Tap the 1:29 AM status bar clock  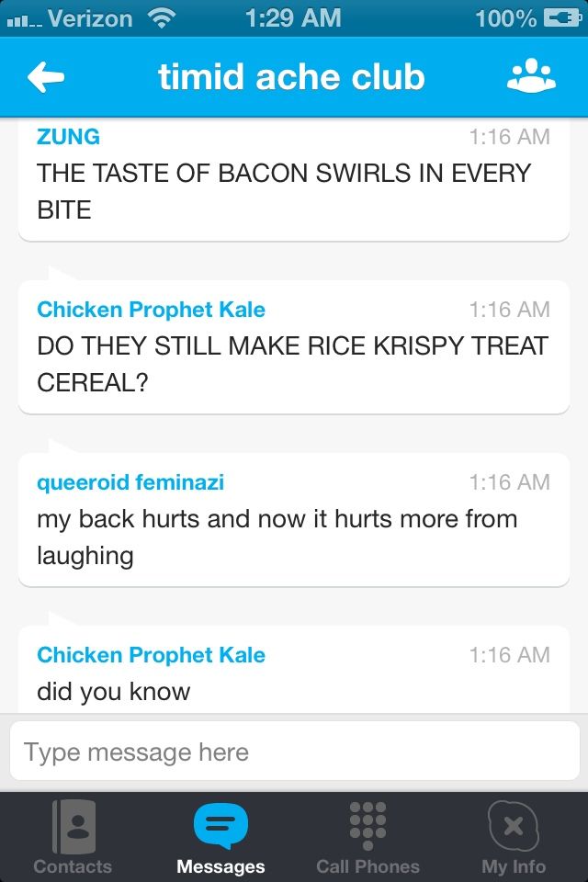click(293, 17)
